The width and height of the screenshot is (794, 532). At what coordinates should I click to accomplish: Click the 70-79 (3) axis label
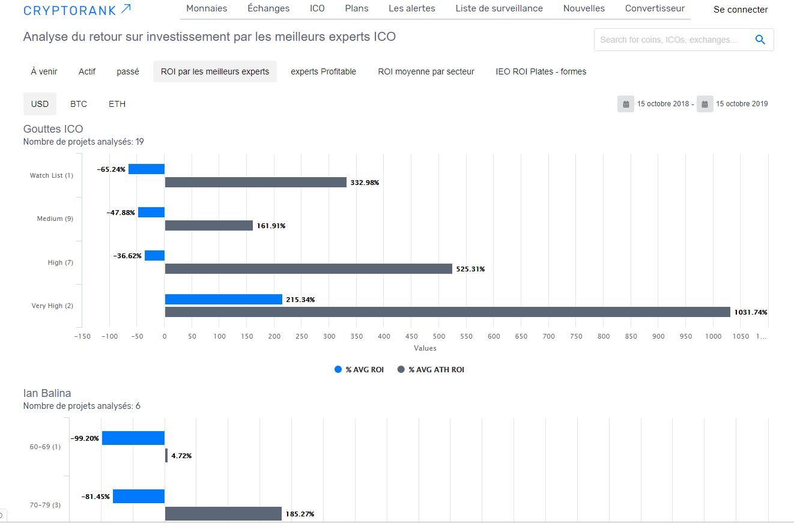click(x=45, y=506)
